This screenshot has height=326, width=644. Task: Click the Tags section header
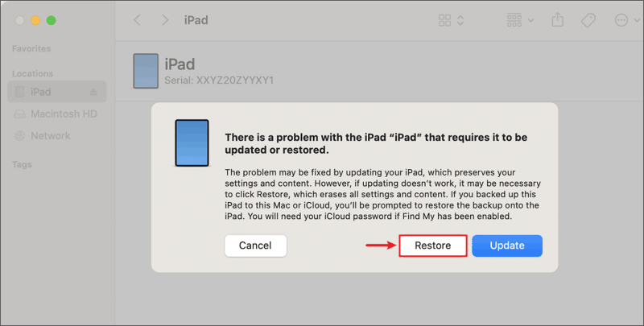(22, 164)
